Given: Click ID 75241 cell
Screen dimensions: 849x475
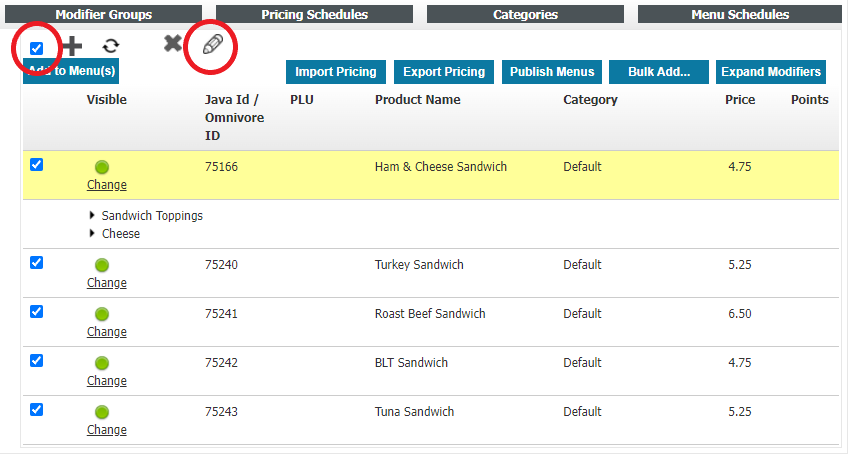Looking at the screenshot, I should pos(221,314).
